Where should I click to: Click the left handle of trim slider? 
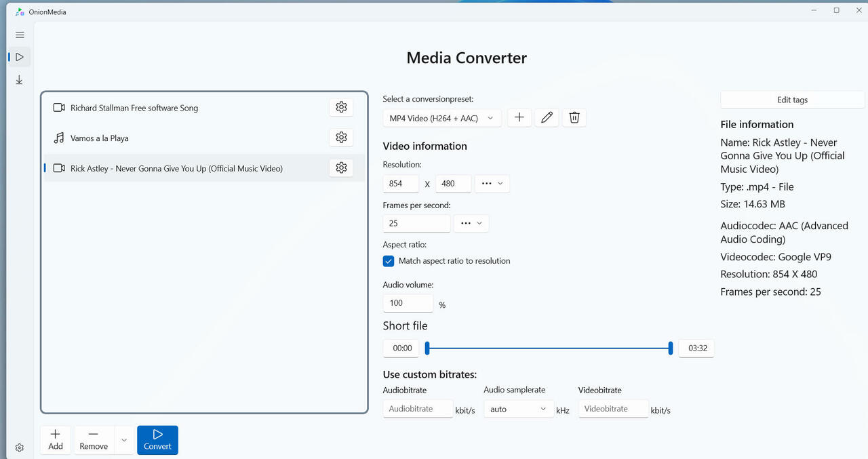click(427, 348)
